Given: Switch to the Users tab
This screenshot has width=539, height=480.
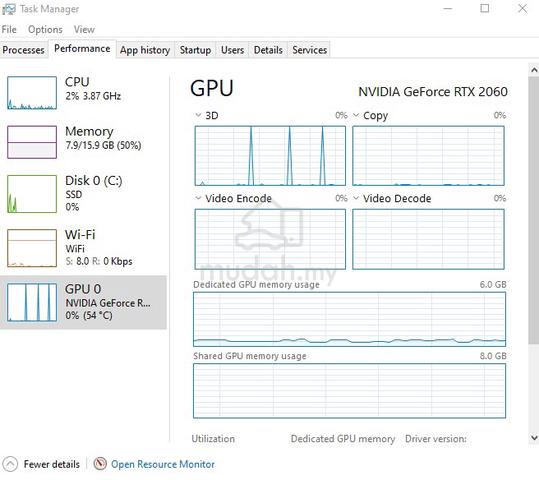Looking at the screenshot, I should click(x=232, y=50).
